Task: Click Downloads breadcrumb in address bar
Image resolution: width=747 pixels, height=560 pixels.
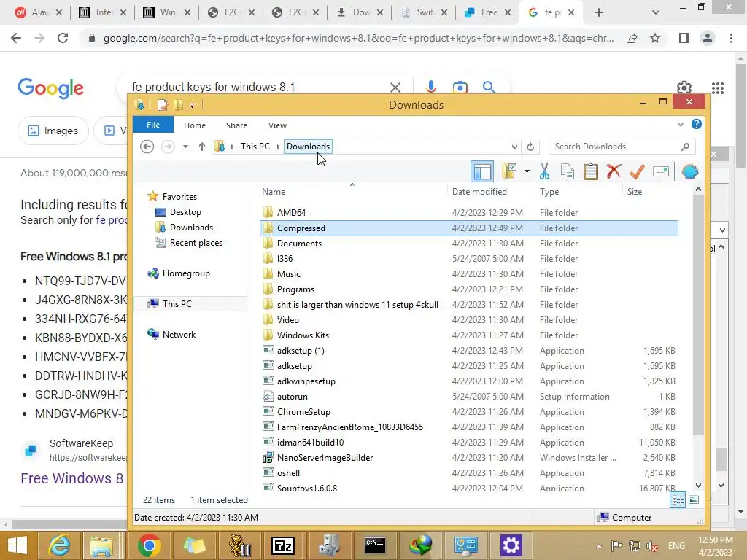Action: point(308,146)
